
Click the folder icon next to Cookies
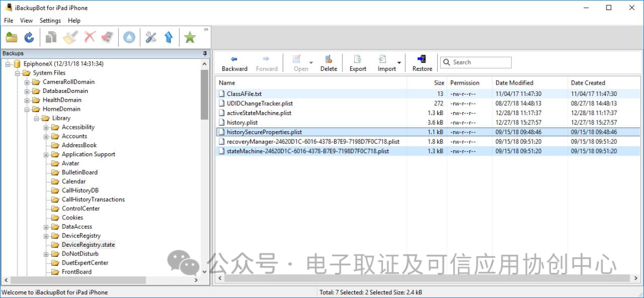pyautogui.click(x=55, y=218)
